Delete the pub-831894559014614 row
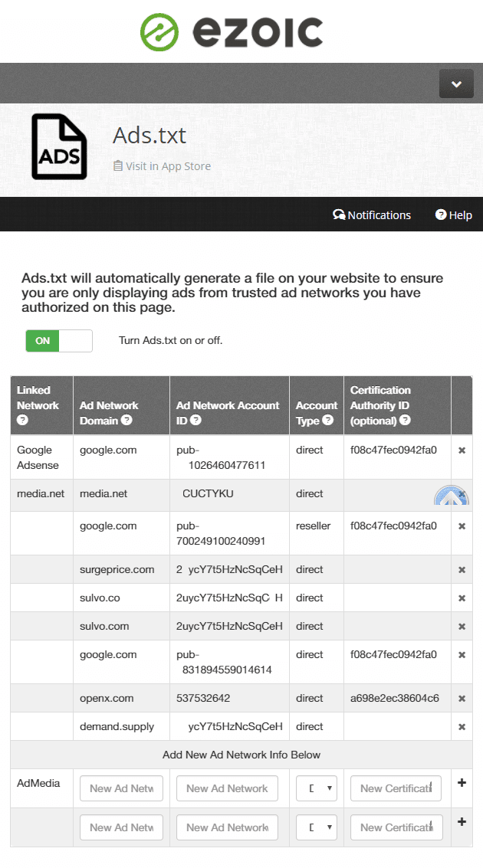 462,655
